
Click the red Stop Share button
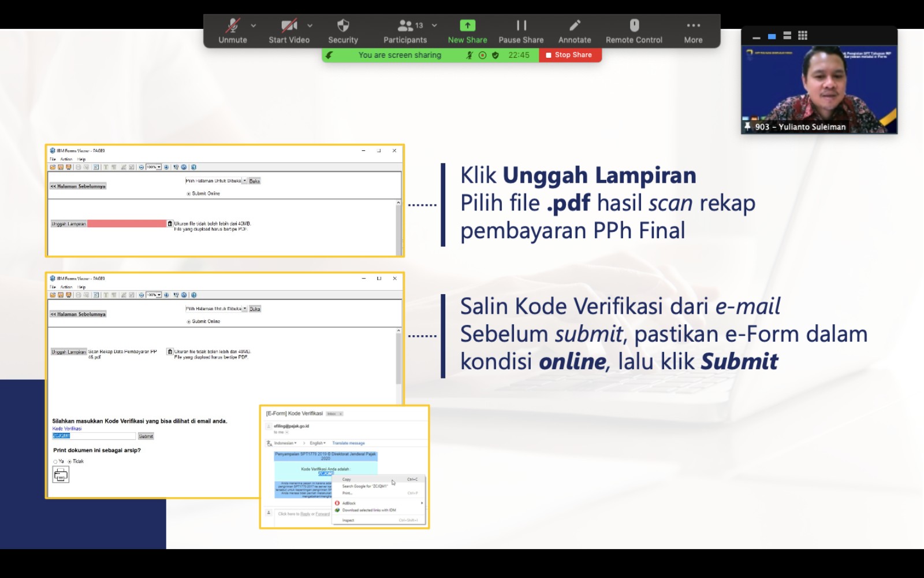pyautogui.click(x=569, y=55)
